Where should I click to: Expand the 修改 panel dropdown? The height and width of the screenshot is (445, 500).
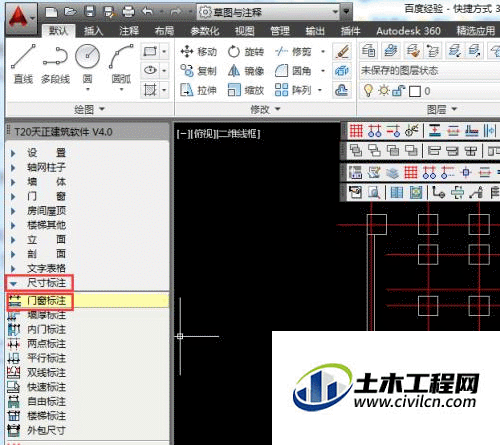click(x=265, y=109)
